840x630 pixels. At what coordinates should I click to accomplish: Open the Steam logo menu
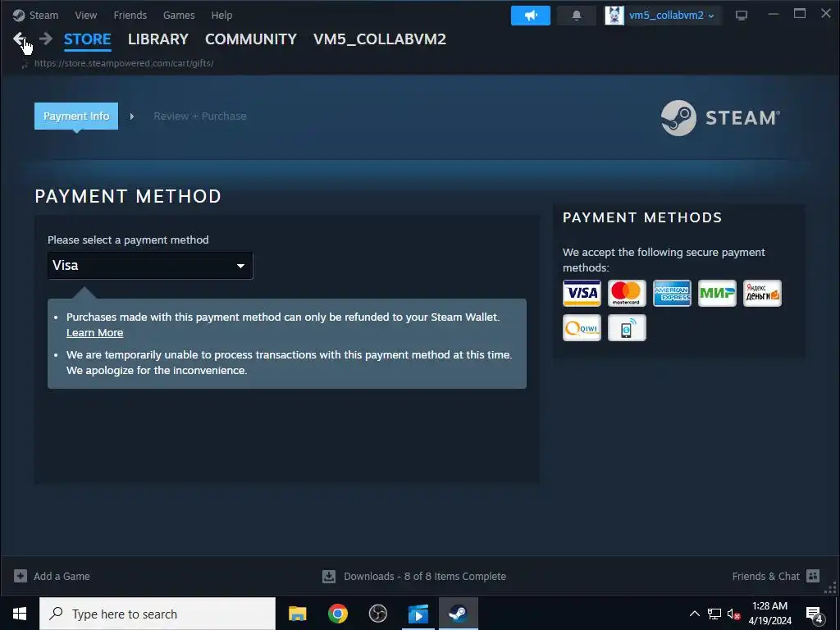[19, 16]
